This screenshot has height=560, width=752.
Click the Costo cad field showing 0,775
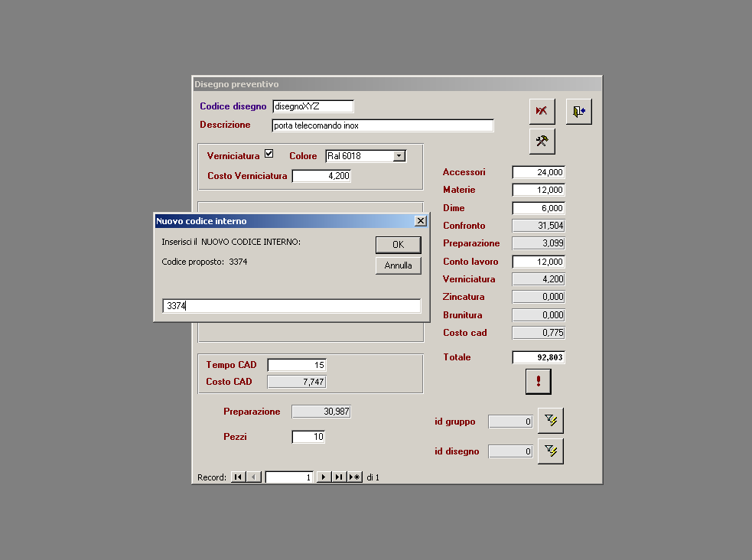539,333
